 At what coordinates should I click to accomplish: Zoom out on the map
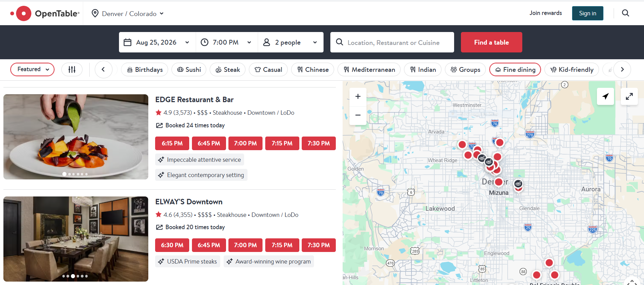pyautogui.click(x=358, y=115)
